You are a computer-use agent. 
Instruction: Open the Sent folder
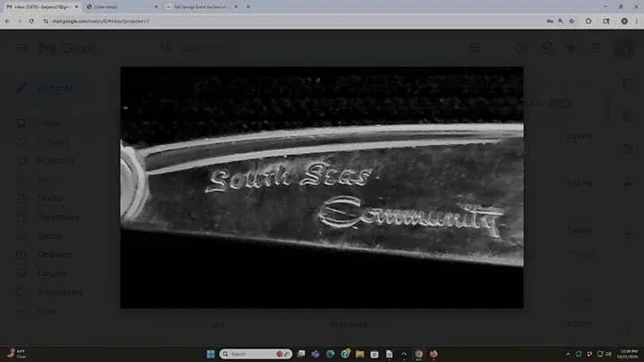coord(46,180)
